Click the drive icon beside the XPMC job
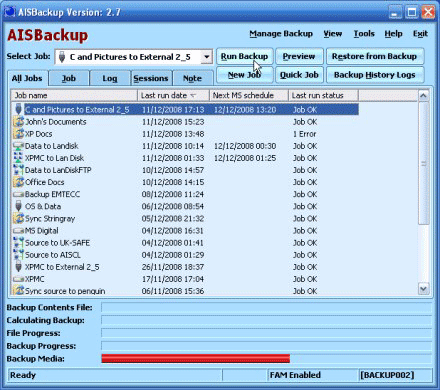 [x=18, y=279]
